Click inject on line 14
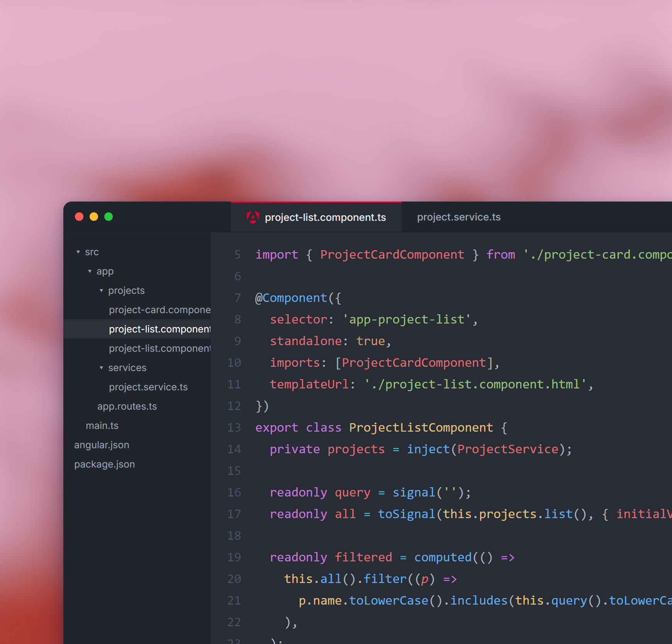672x644 pixels. pos(428,449)
